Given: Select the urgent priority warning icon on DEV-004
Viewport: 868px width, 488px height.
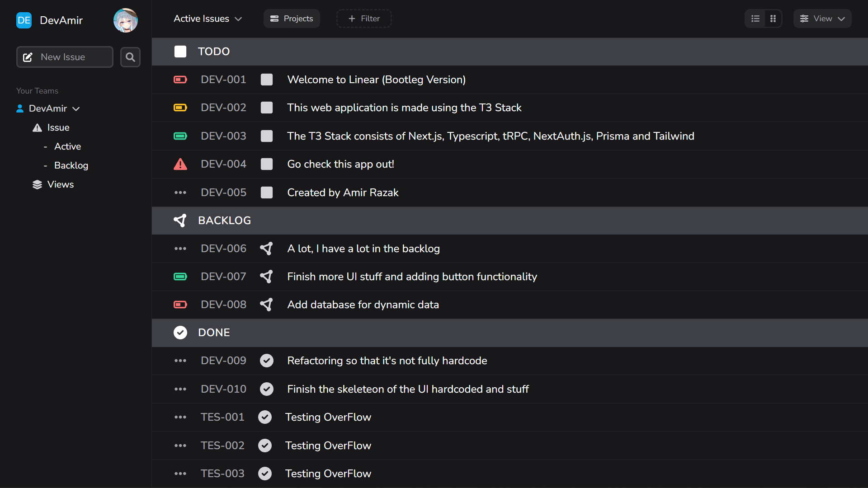Looking at the screenshot, I should pos(180,164).
